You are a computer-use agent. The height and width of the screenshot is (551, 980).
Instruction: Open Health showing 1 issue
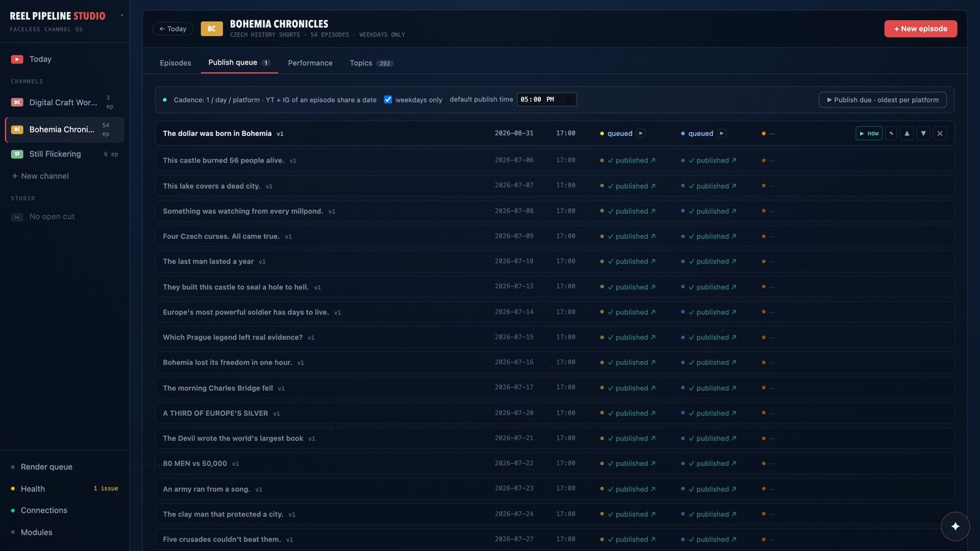(x=64, y=489)
